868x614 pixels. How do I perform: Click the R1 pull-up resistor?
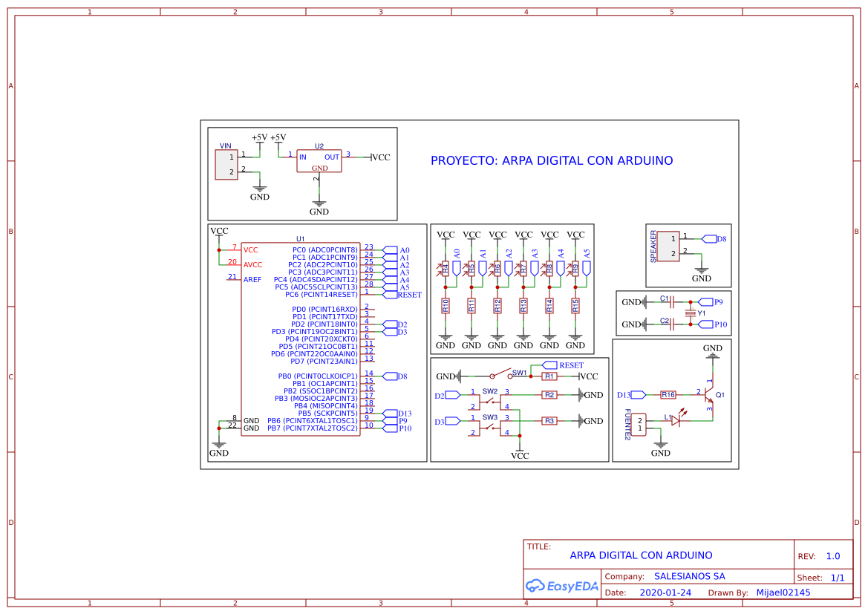[549, 376]
